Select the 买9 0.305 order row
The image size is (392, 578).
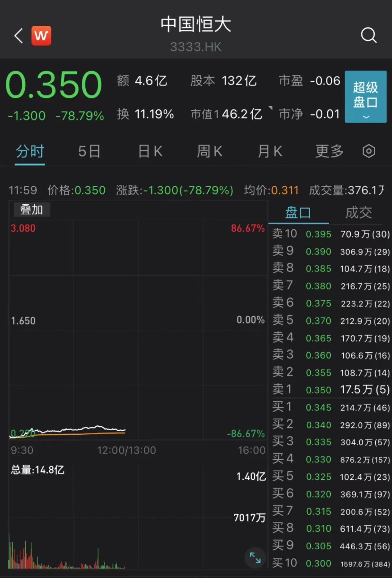(x=331, y=546)
